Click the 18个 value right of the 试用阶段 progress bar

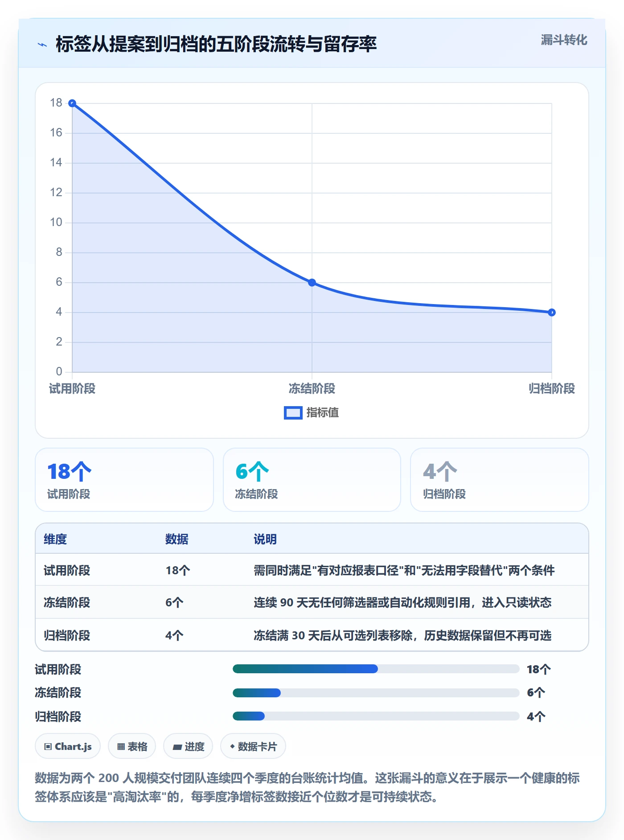(x=539, y=669)
